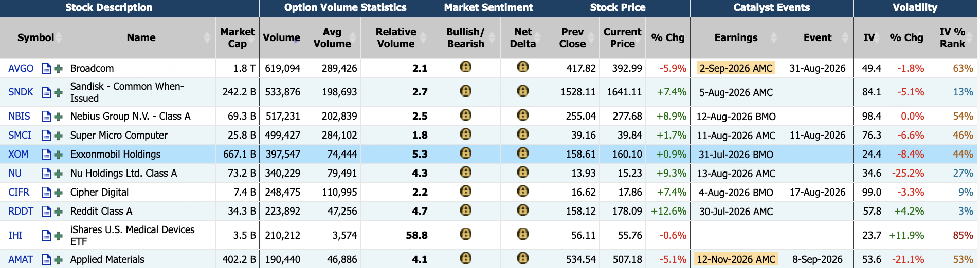
Task: Add SNDK using its green plus icon
Action: point(58,92)
